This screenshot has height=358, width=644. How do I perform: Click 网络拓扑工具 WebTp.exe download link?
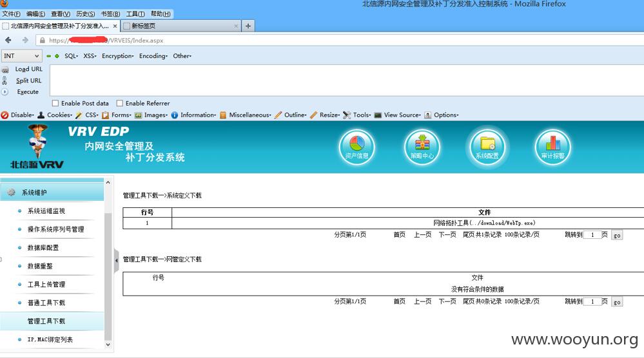pyautogui.click(x=484, y=223)
